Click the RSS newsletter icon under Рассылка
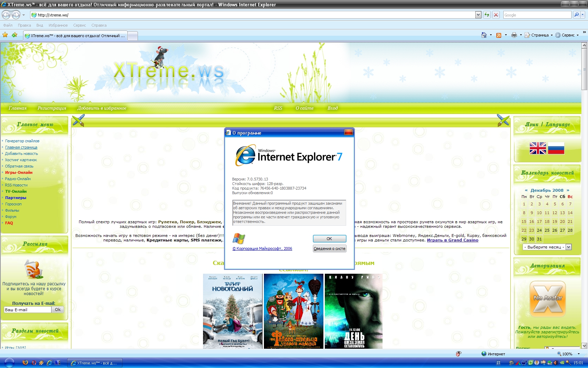The image size is (588, 368). 34,269
